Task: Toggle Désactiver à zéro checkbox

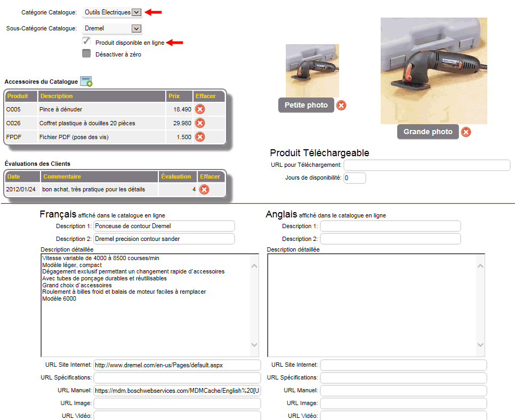Action: (x=86, y=53)
